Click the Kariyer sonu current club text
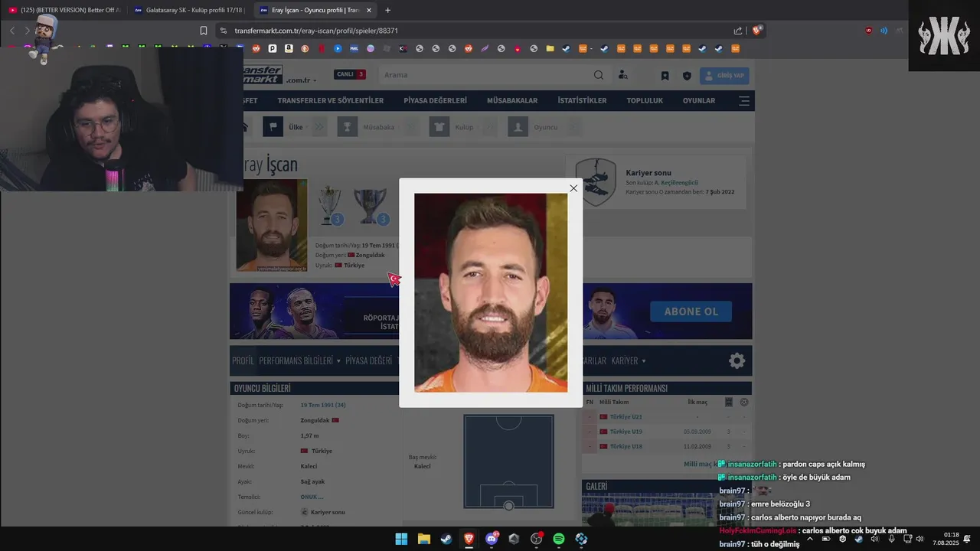Viewport: 980px width, 551px height. 328,512
